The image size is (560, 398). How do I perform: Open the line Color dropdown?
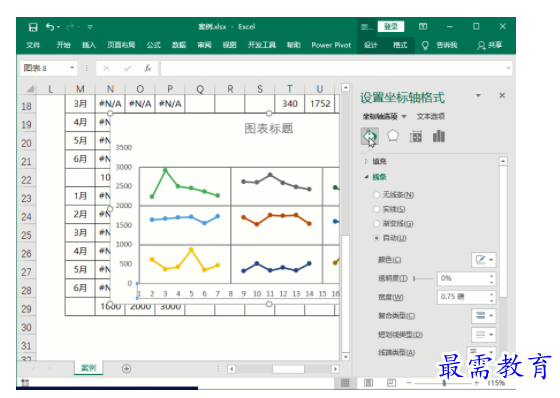coord(484,260)
